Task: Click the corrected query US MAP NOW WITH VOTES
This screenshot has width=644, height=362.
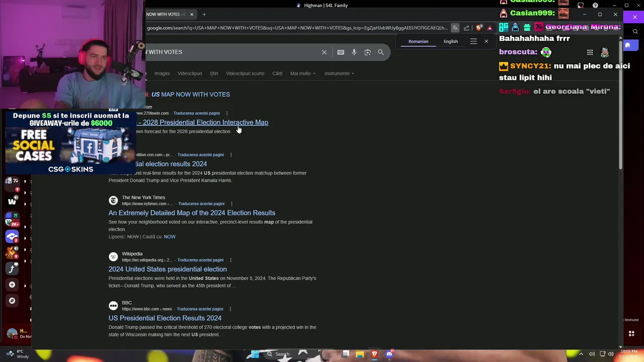Action: pos(191,95)
